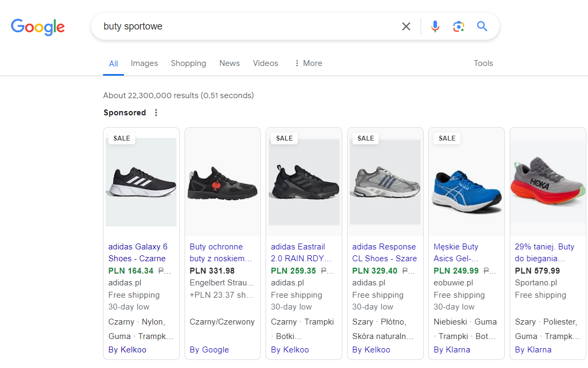Click the 'Engelbert Strau...' seller text

[222, 283]
